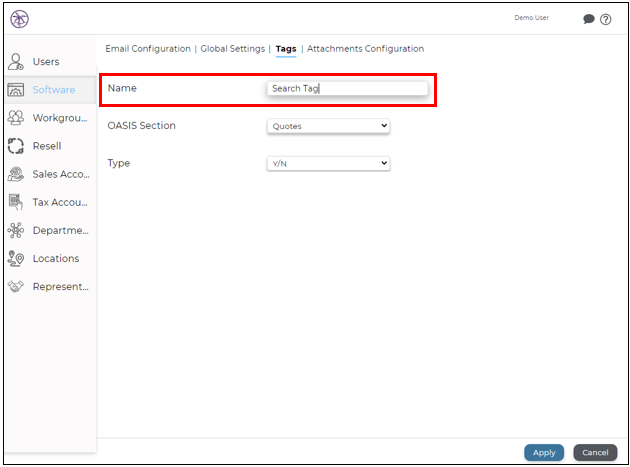Click the OASIS palm tree logo
Image resolution: width=630 pixels, height=467 pixels.
19,19
